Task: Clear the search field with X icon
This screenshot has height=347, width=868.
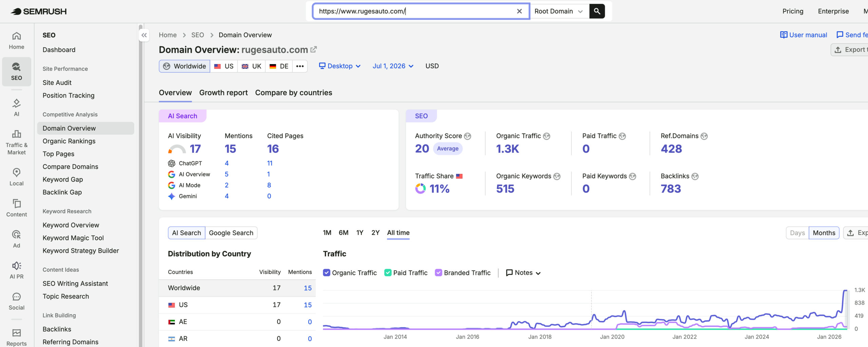Action: point(519,11)
